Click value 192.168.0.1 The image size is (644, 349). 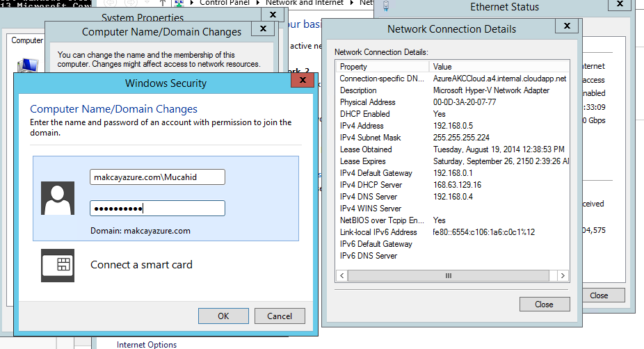(x=453, y=173)
